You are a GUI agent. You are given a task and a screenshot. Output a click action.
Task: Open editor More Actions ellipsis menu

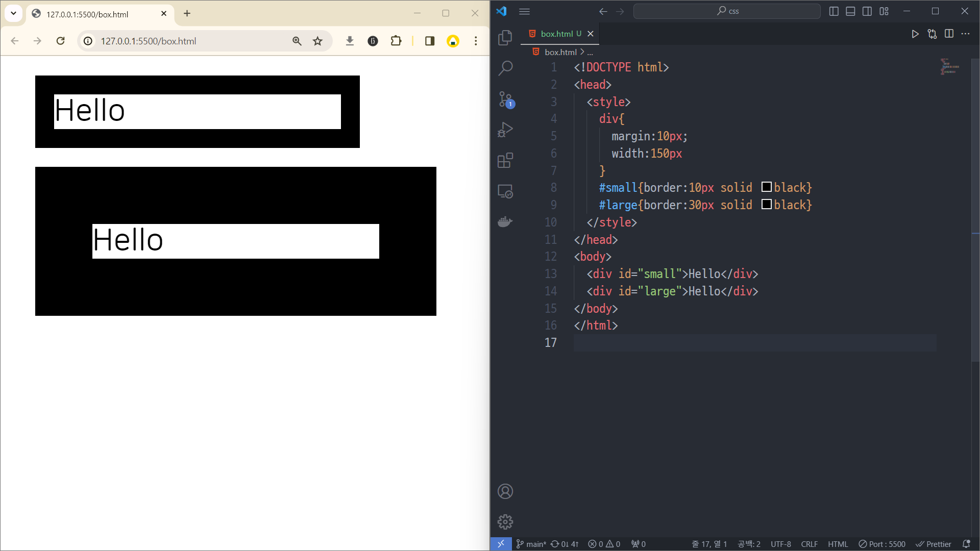point(965,34)
